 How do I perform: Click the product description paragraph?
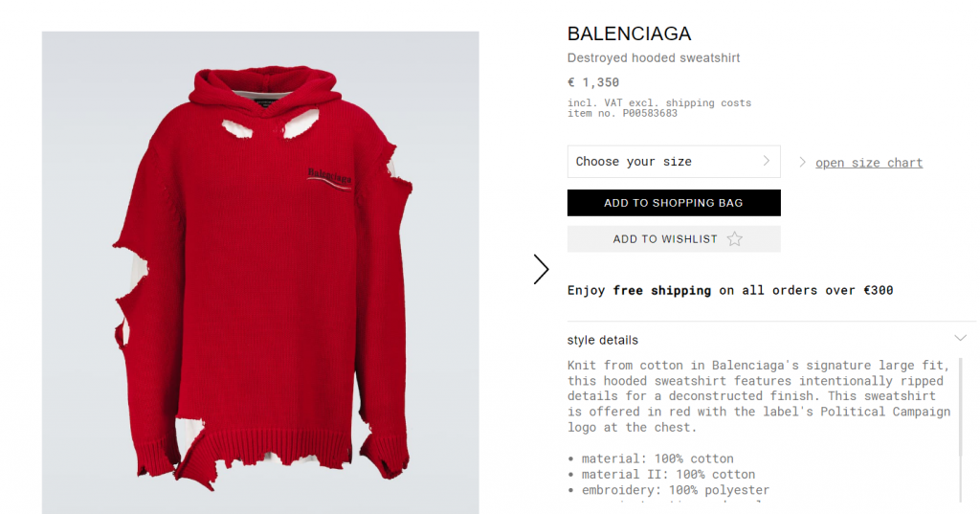tap(759, 396)
